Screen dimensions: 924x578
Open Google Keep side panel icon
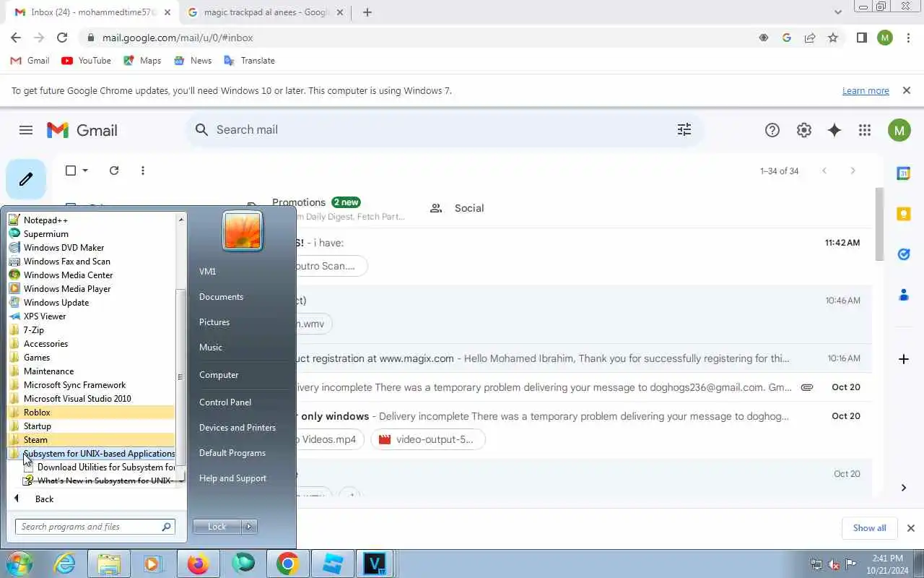pyautogui.click(x=904, y=214)
